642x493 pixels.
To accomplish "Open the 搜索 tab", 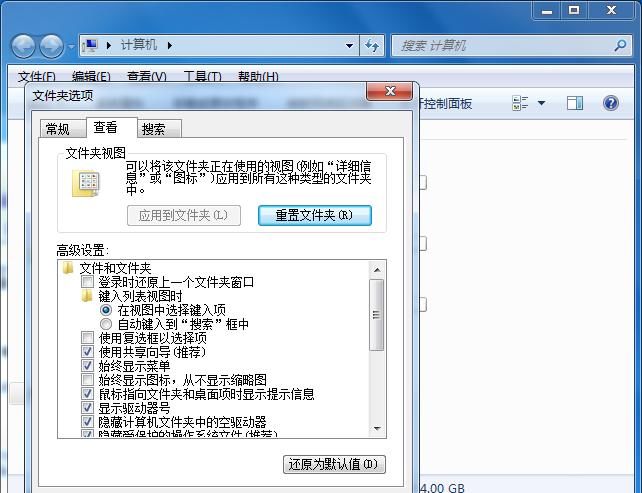I will tap(154, 129).
